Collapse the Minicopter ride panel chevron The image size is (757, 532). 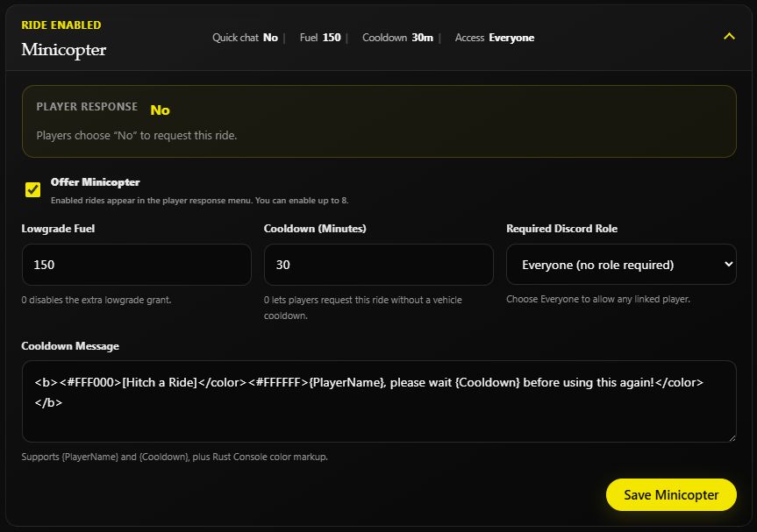point(729,37)
